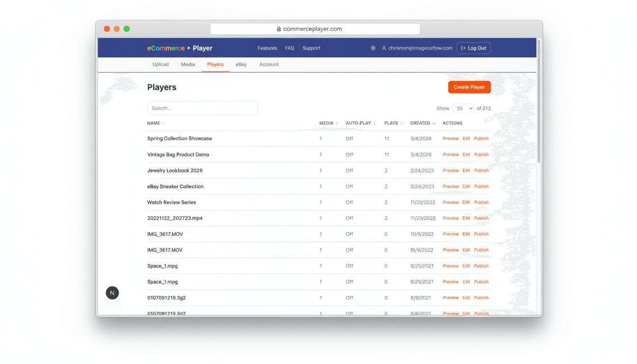The width and height of the screenshot is (637, 364).
Task: Click the padlock icon in the address bar
Action: [x=279, y=28]
